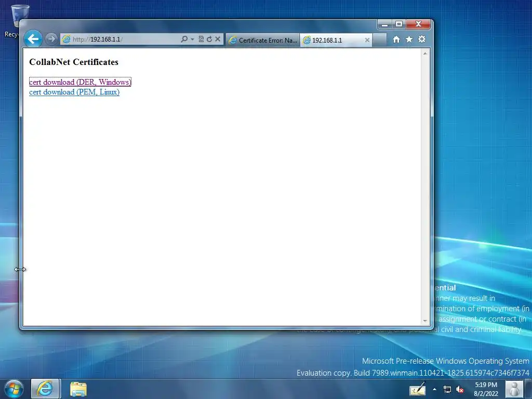532x399 pixels.
Task: Close the Internet Explorer window
Action: click(x=418, y=24)
